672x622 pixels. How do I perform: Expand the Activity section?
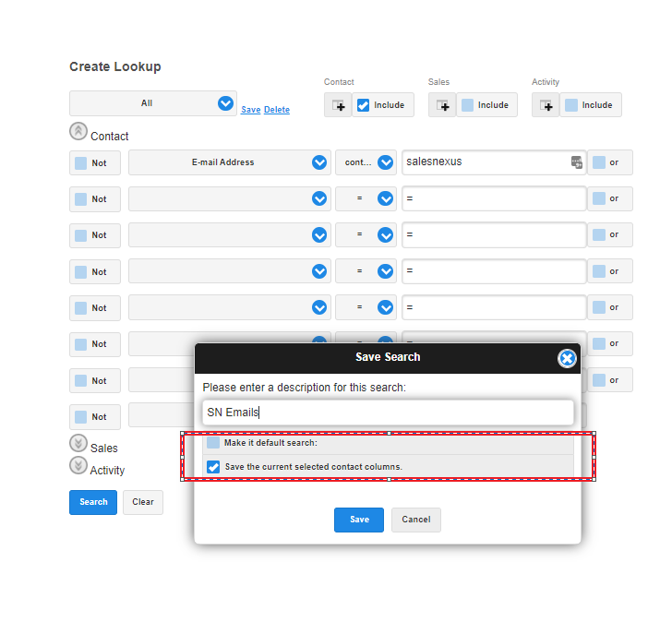[x=78, y=466]
